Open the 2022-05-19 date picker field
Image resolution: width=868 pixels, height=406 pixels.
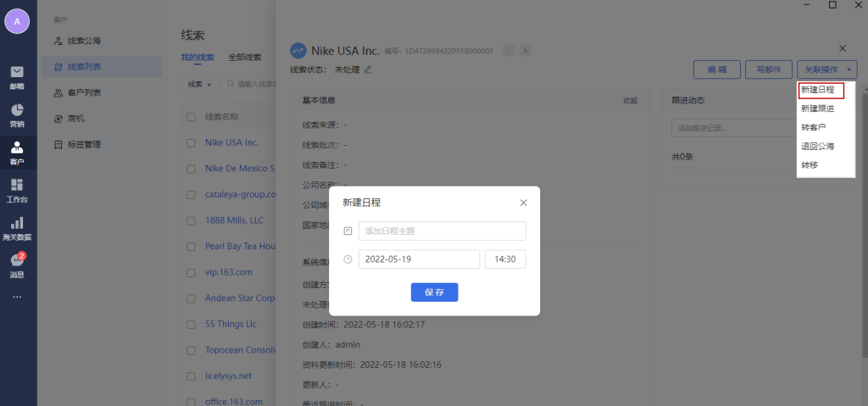(x=419, y=259)
